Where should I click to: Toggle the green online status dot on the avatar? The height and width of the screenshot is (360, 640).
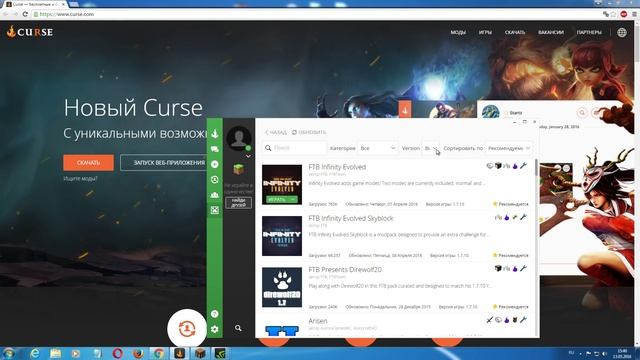pyautogui.click(x=248, y=148)
